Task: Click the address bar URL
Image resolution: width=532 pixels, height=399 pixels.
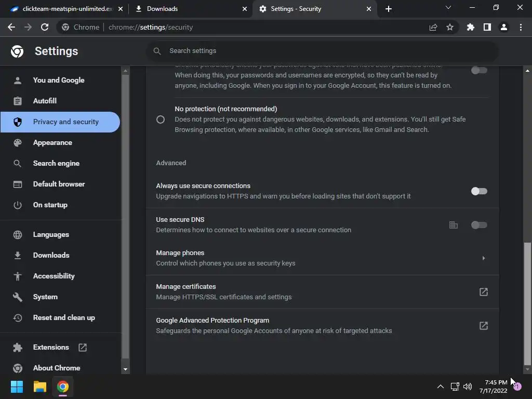Action: (x=150, y=27)
